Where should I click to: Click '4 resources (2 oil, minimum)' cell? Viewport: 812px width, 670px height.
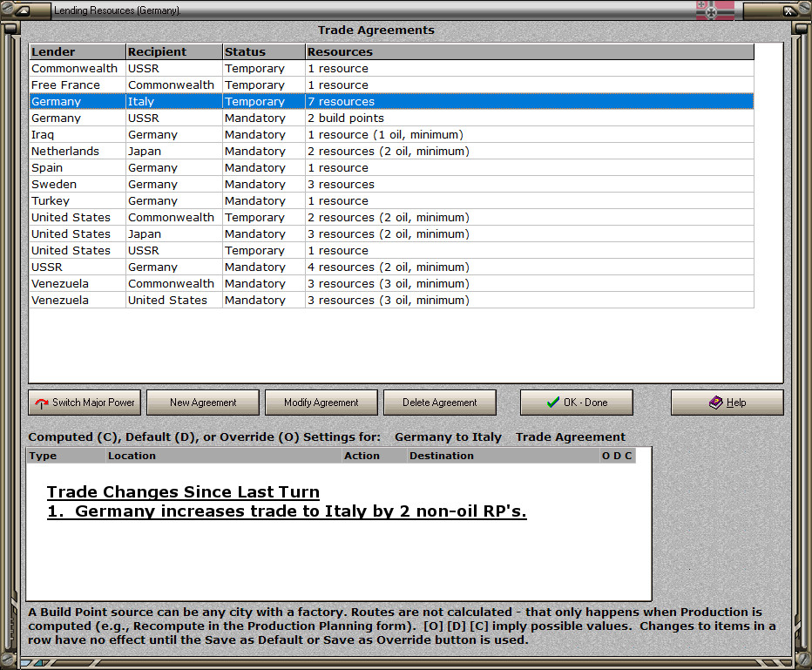click(530, 267)
